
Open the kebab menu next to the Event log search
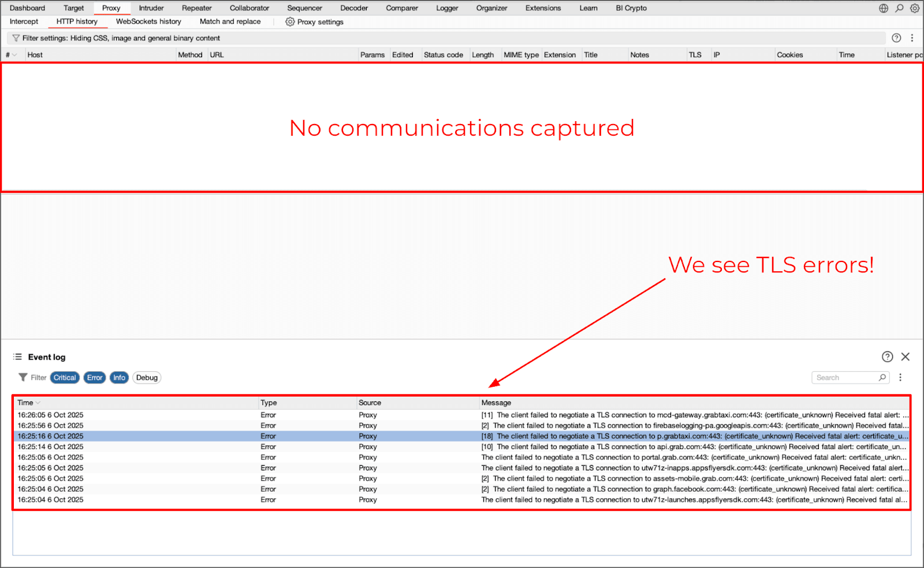(901, 378)
